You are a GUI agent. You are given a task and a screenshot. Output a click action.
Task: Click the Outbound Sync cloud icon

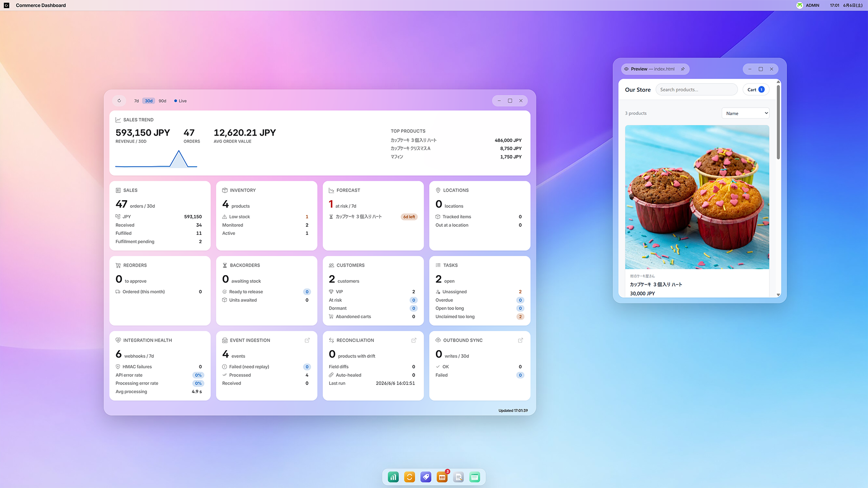click(x=438, y=340)
